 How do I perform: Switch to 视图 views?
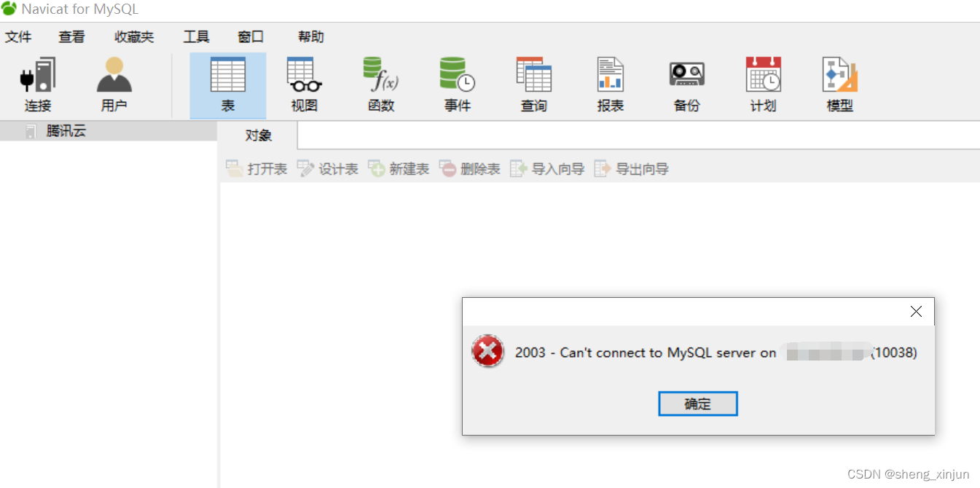point(305,85)
